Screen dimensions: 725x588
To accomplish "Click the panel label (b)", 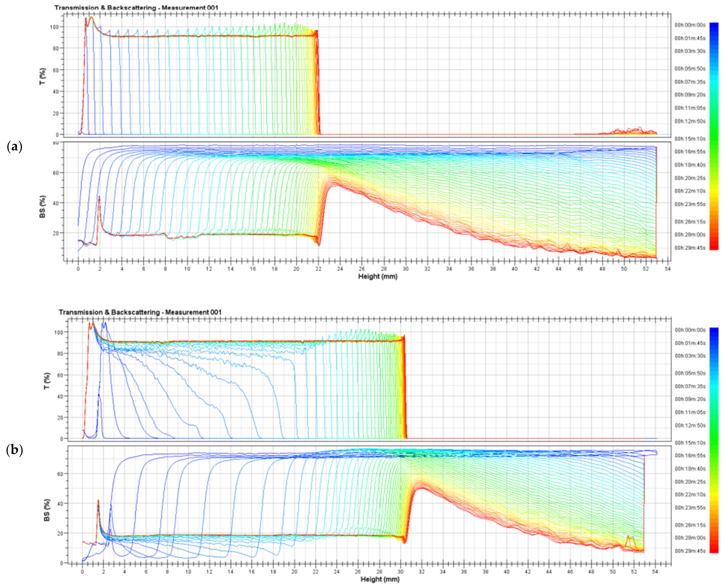I will click(15, 450).
